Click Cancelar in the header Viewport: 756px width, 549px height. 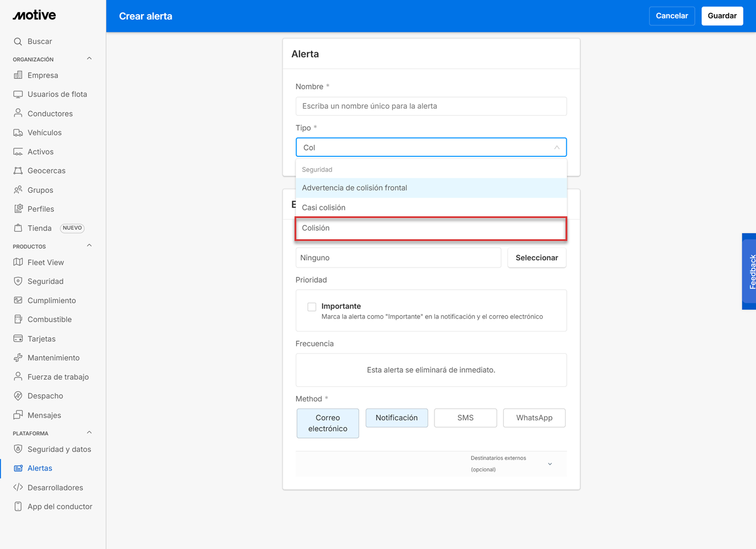(671, 16)
